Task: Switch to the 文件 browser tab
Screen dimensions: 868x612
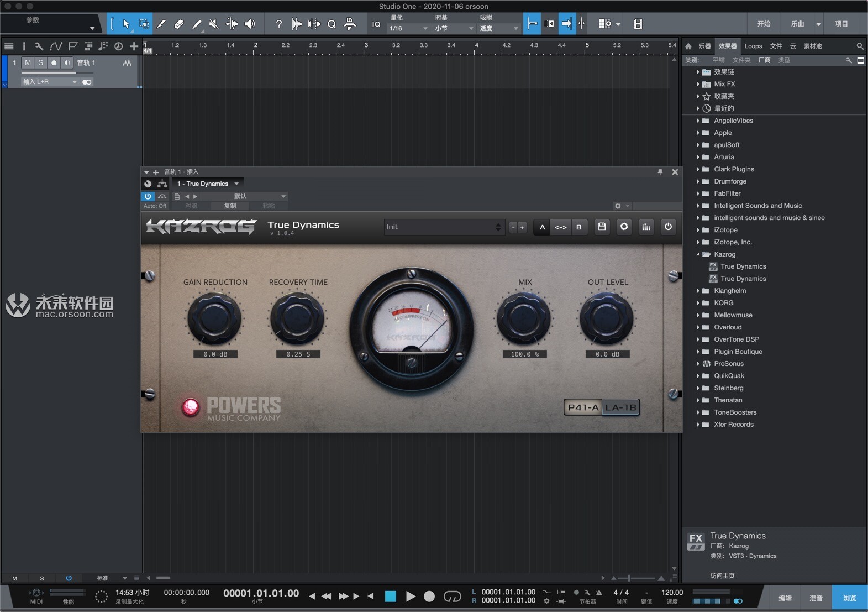Action: coord(776,46)
